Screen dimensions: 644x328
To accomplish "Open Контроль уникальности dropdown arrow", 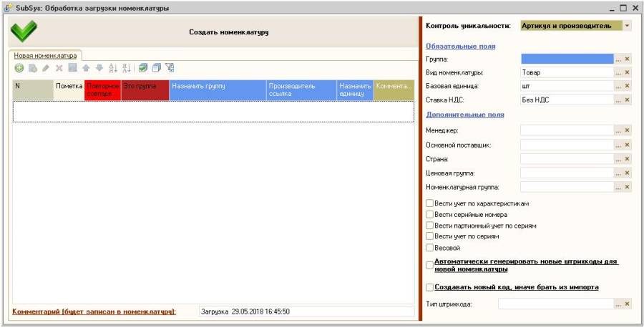I will pos(628,26).
